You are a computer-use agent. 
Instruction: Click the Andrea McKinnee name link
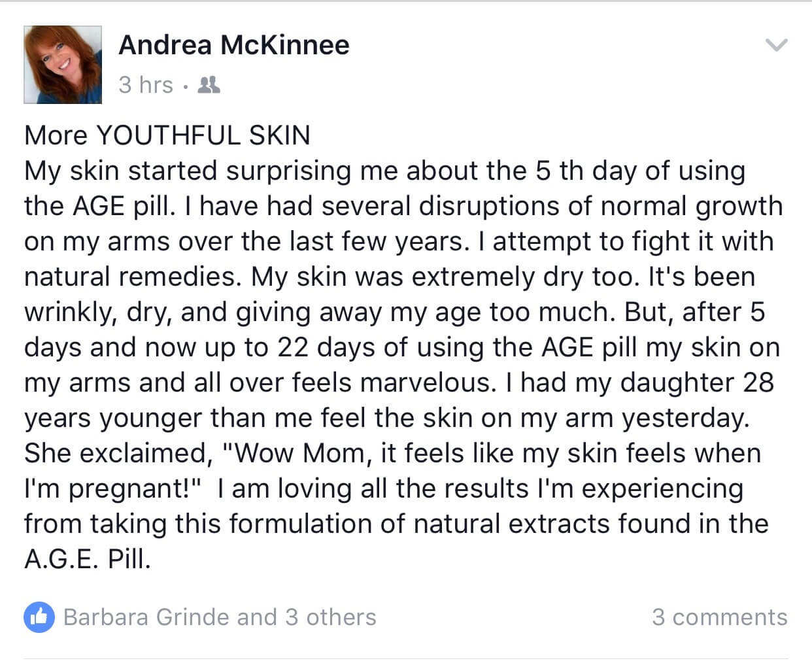click(234, 45)
